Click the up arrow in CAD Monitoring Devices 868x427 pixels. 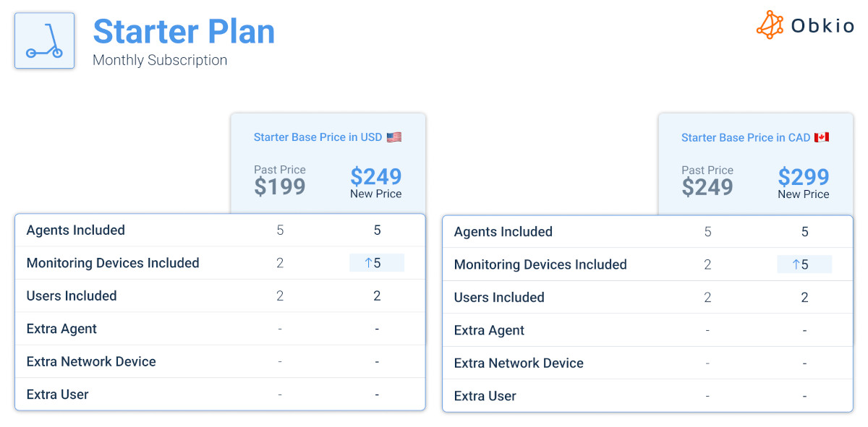(796, 264)
